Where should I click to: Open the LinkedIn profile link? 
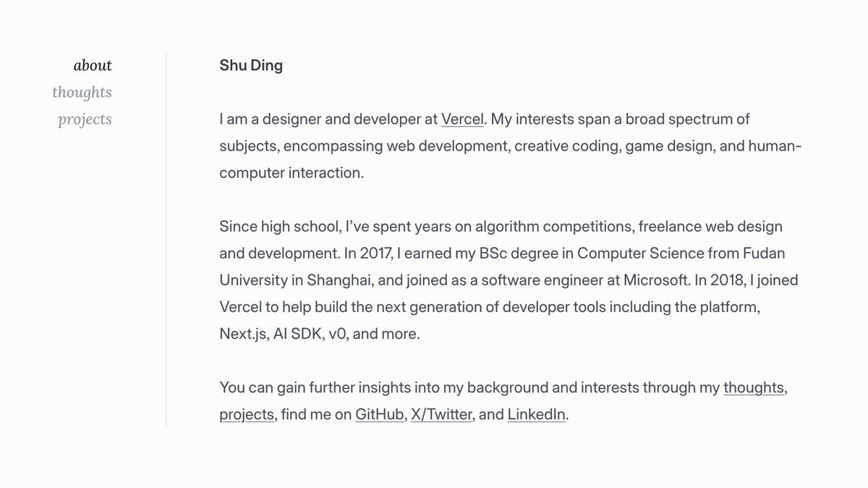pyautogui.click(x=536, y=416)
